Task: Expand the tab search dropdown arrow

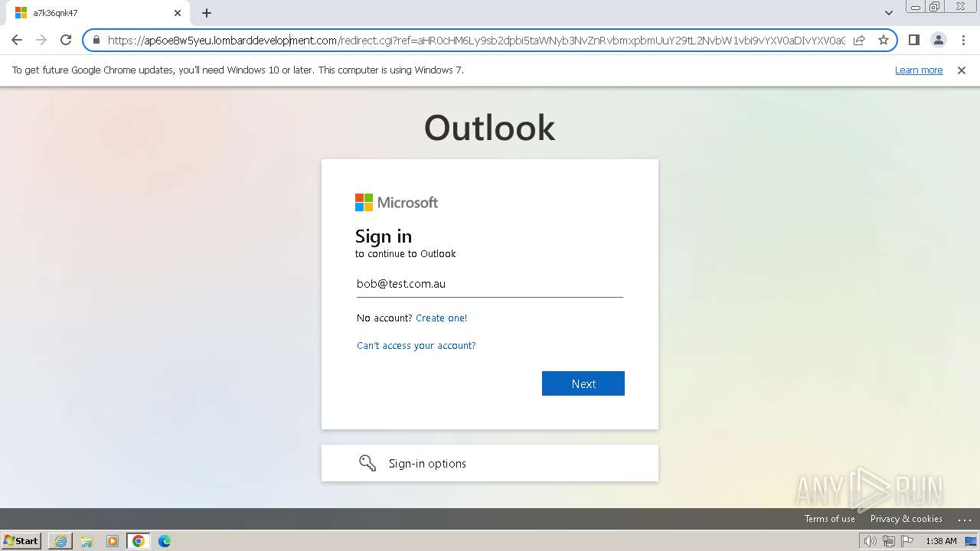Action: click(x=888, y=13)
